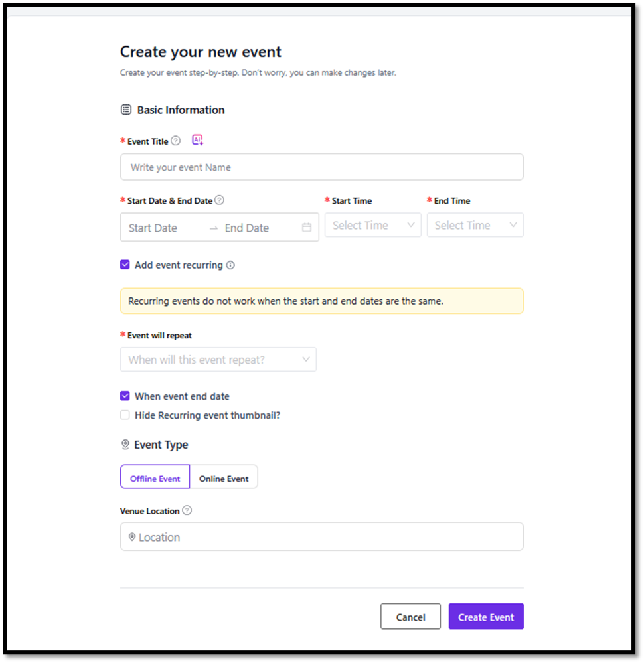
Task: Open the Start Time dropdown
Action: [372, 226]
